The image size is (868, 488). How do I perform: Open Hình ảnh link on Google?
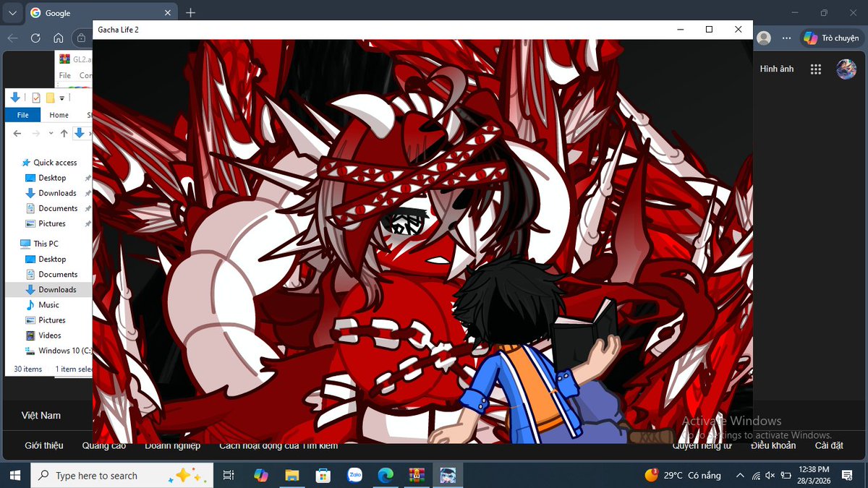pos(776,69)
